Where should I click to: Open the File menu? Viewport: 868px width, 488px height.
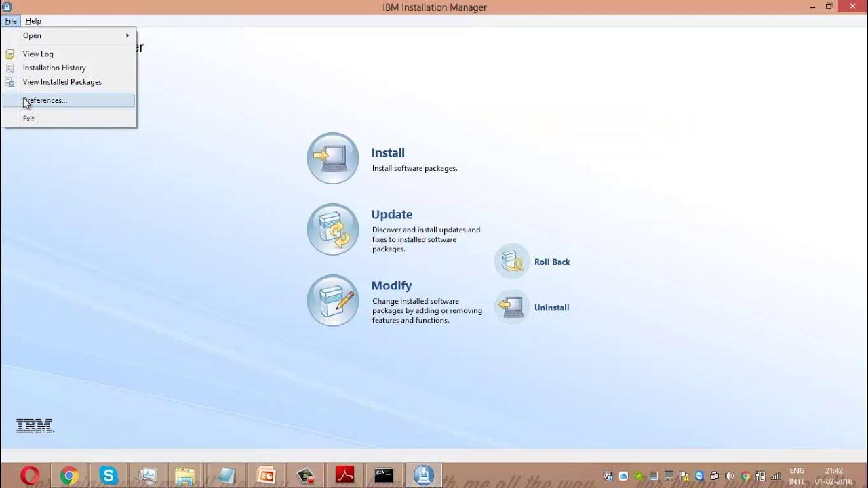11,21
